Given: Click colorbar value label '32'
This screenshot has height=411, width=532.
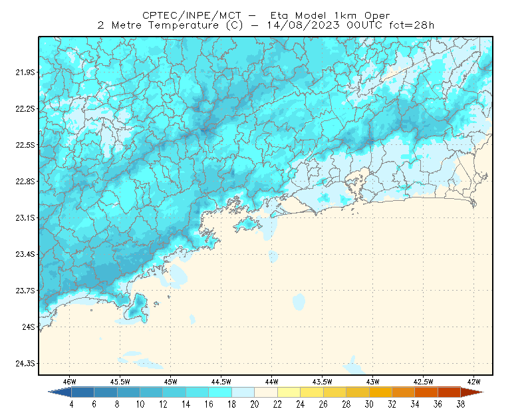Looking at the screenshot, I should tap(392, 404).
